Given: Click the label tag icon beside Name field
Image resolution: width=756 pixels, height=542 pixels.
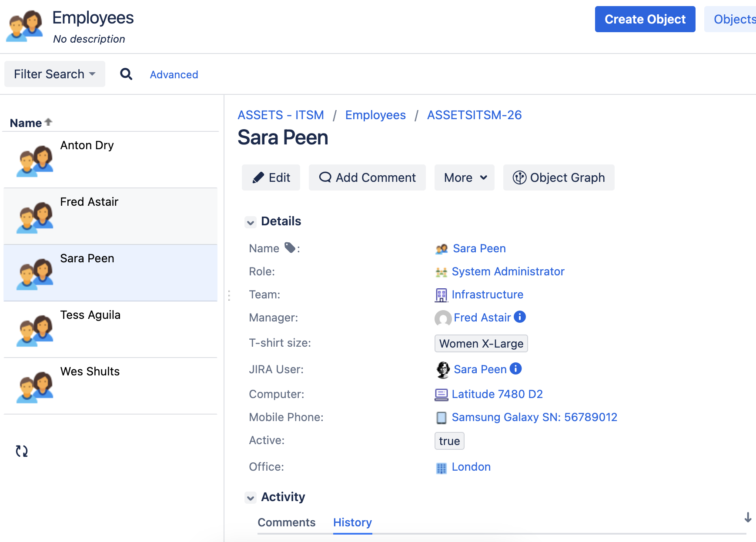Looking at the screenshot, I should pyautogui.click(x=290, y=247).
